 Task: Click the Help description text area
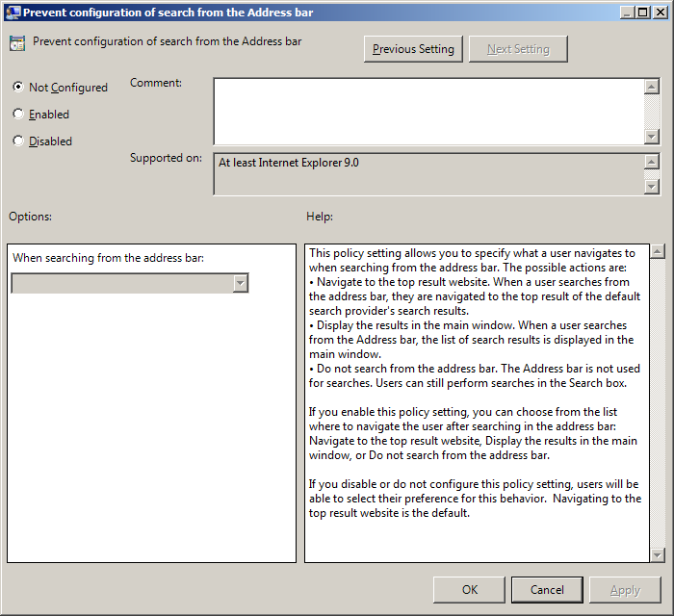[477, 404]
